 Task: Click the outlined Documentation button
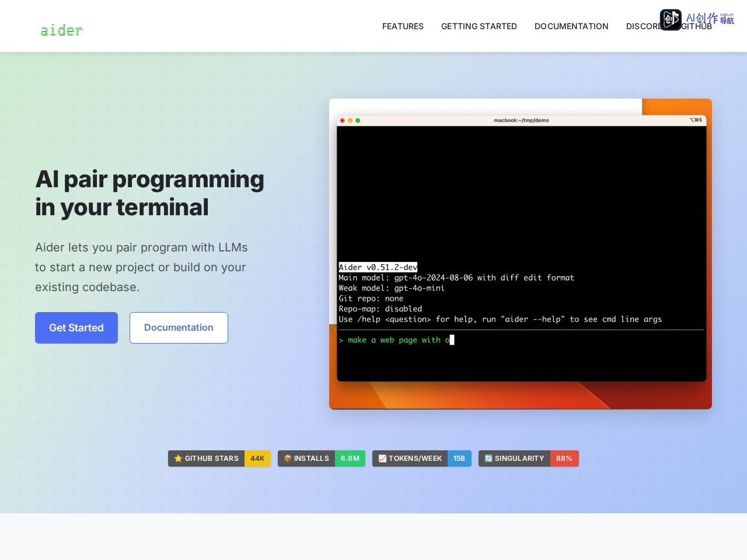(179, 328)
